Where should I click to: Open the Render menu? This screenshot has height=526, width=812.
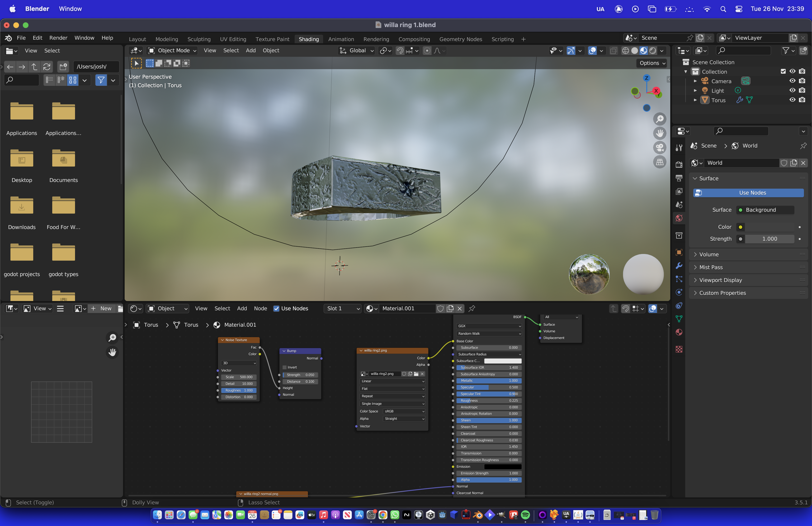coord(58,38)
